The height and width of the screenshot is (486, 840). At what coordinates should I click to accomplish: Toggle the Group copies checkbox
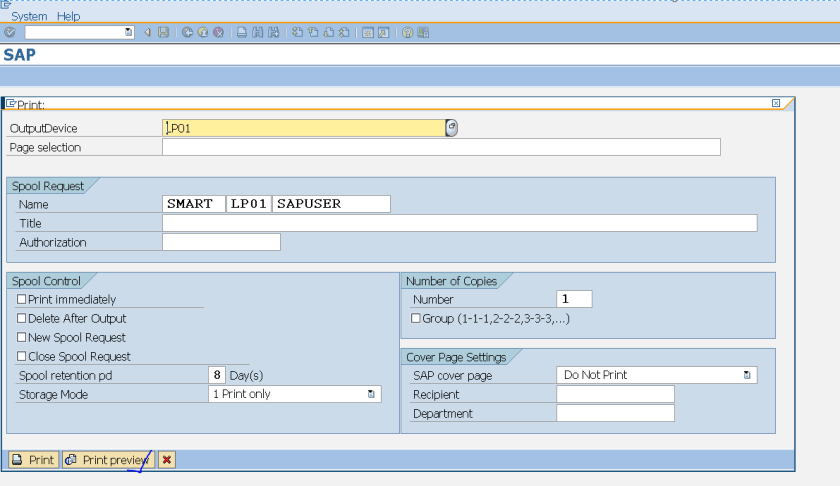coord(416,318)
